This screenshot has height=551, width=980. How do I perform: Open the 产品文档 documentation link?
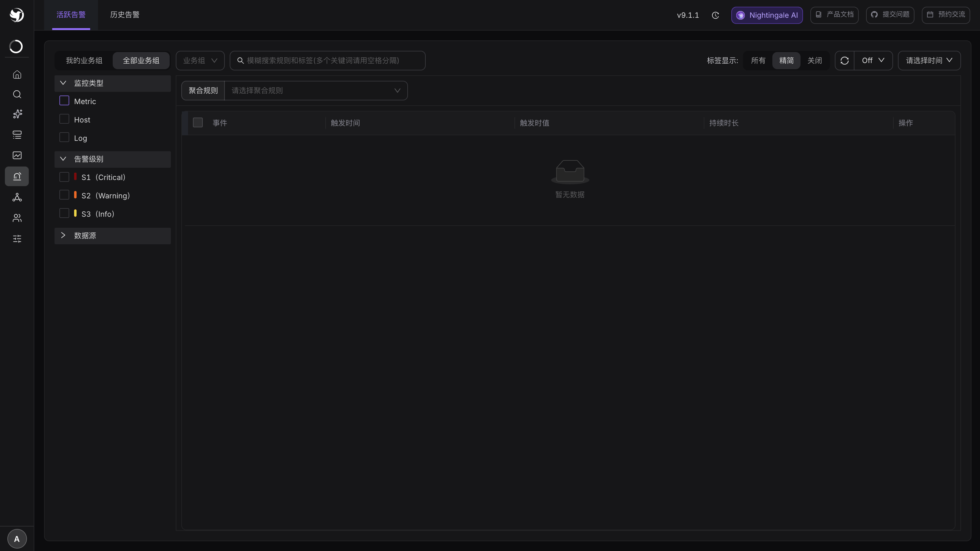(x=834, y=15)
